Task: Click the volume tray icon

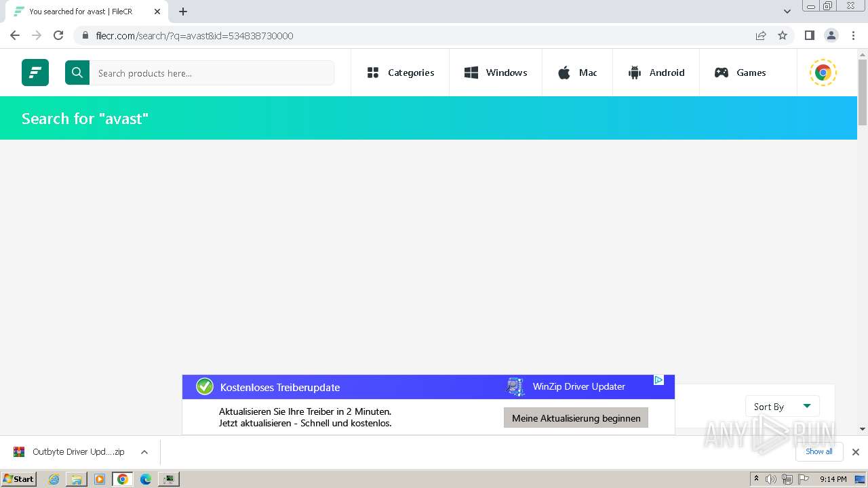Action: coord(771,479)
